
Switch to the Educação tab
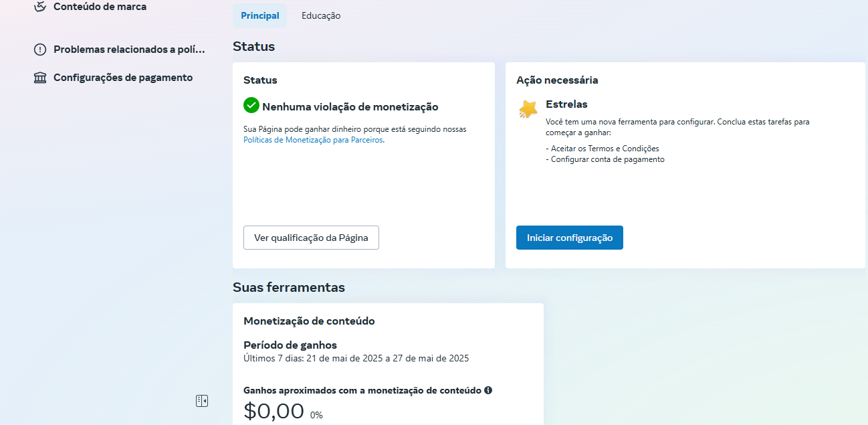tap(320, 15)
